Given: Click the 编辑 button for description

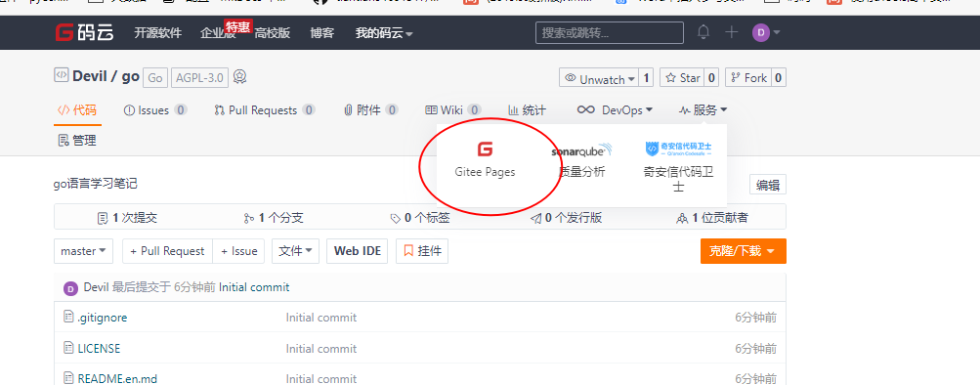Looking at the screenshot, I should 768,185.
